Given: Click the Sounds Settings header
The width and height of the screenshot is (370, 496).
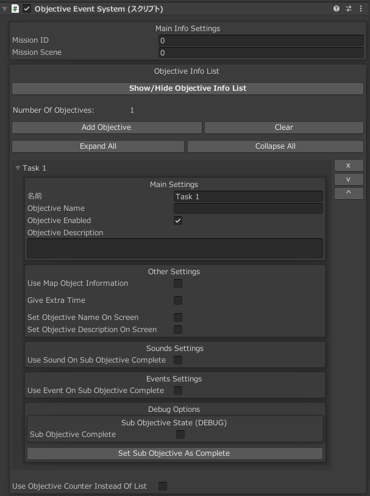Looking at the screenshot, I should [x=175, y=348].
